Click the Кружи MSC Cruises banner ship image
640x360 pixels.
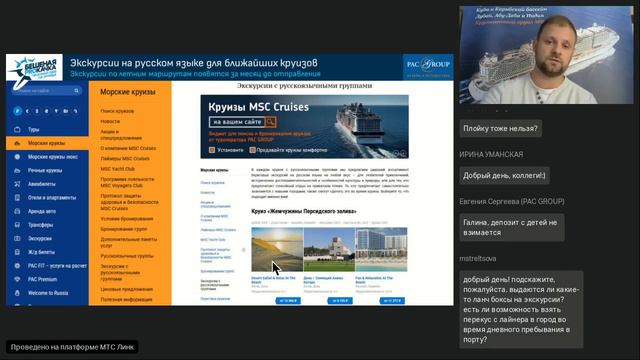click(x=359, y=124)
